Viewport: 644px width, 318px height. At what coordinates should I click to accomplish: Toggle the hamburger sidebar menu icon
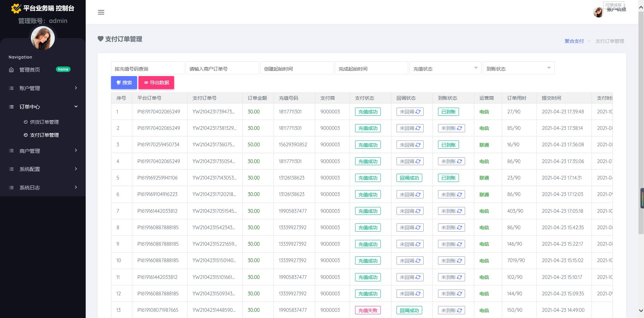point(101,12)
